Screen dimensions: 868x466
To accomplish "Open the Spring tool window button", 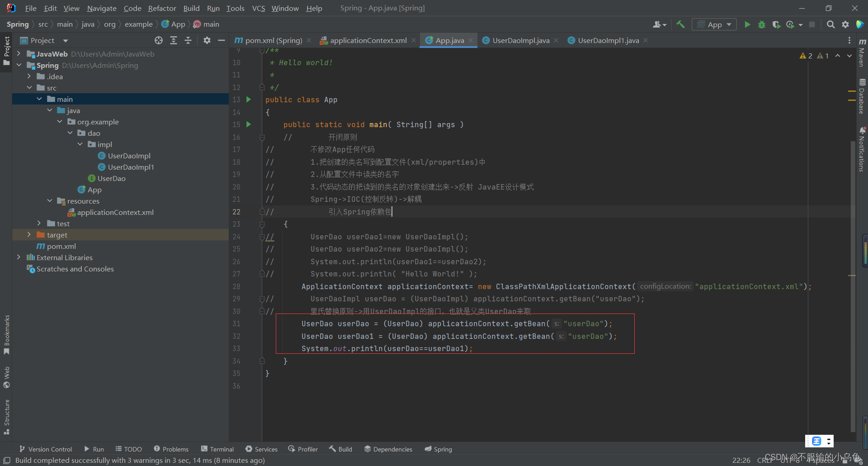I will (438, 449).
